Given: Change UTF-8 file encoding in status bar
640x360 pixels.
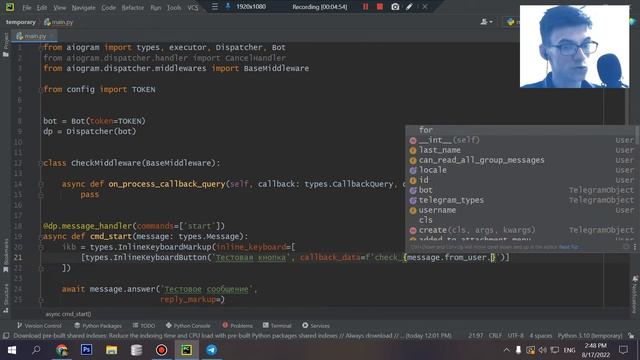Looking at the screenshot, I should pos(516,336).
